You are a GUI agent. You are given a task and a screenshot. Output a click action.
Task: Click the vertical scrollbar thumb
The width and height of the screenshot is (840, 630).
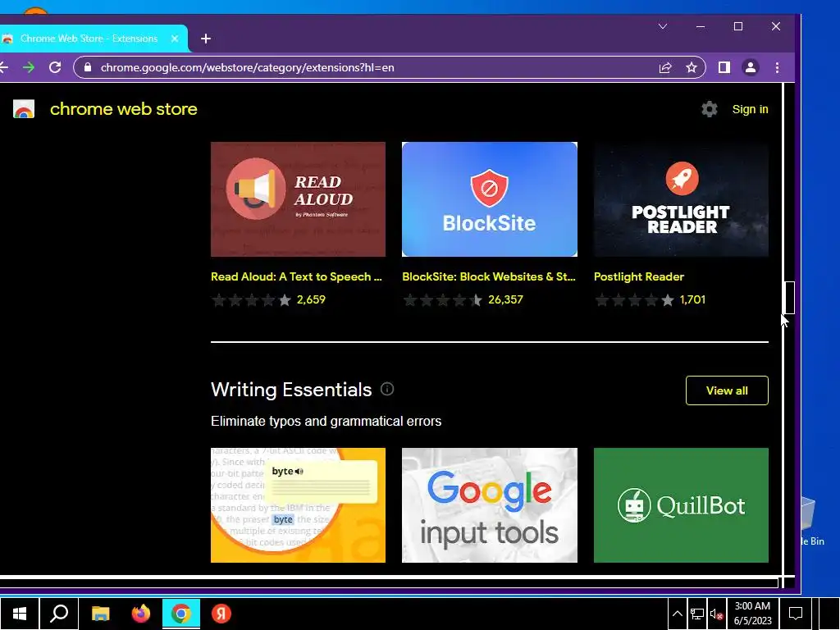click(789, 297)
